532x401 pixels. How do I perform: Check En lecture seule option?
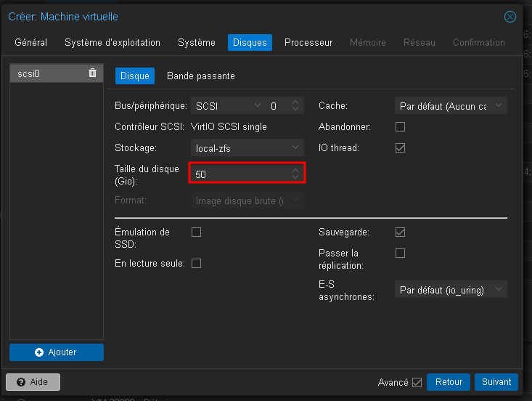pos(196,263)
